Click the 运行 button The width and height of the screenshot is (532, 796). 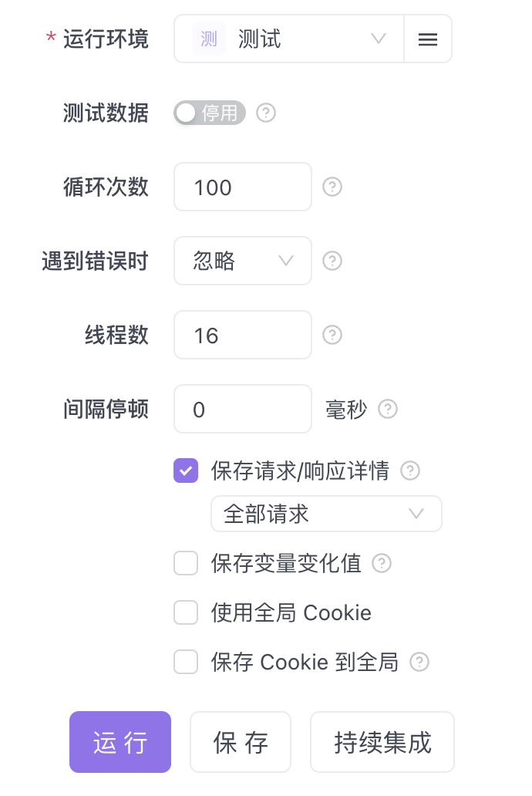point(120,742)
